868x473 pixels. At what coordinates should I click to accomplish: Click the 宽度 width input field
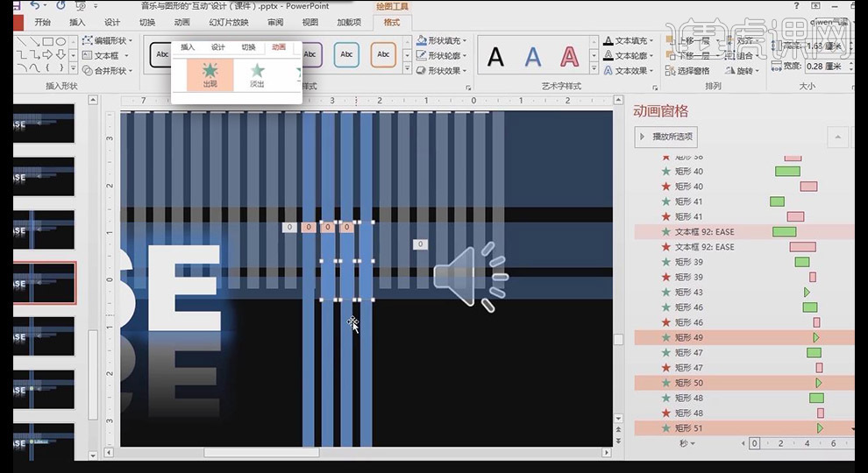coord(824,66)
